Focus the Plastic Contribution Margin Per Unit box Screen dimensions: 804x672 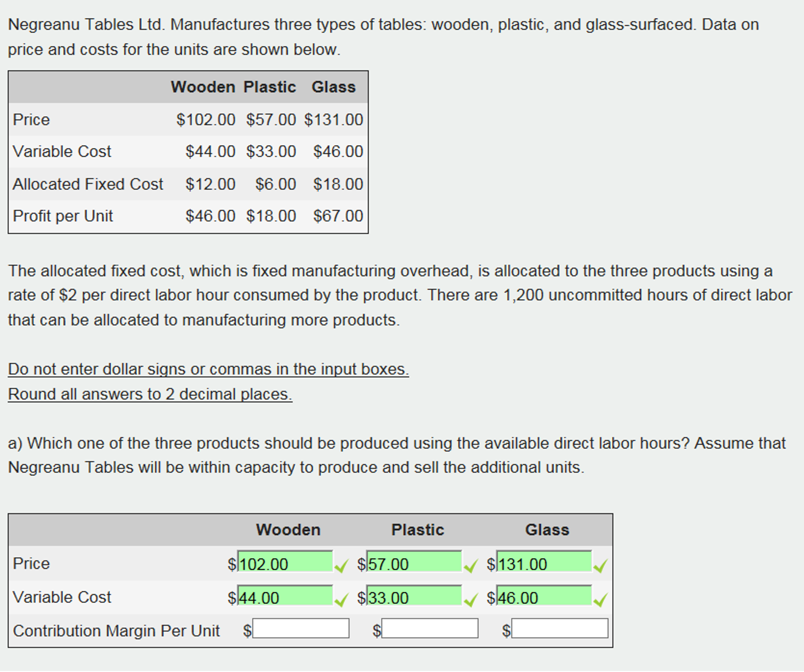tap(430, 628)
